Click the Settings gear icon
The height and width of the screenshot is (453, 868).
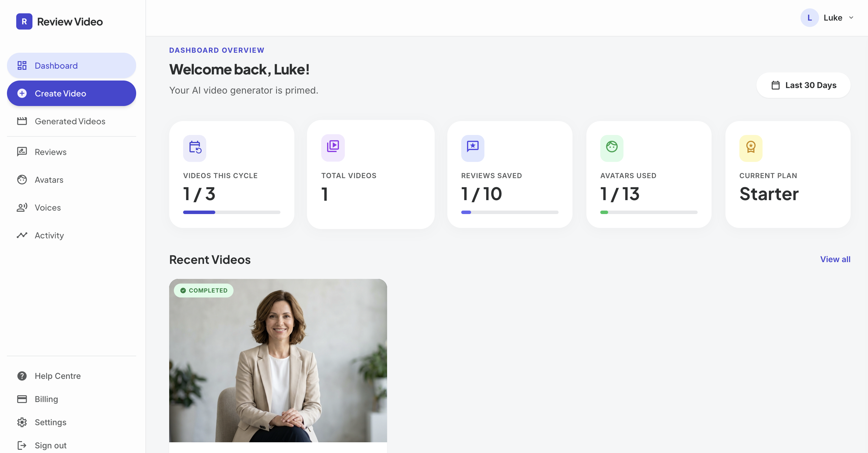[x=22, y=422]
